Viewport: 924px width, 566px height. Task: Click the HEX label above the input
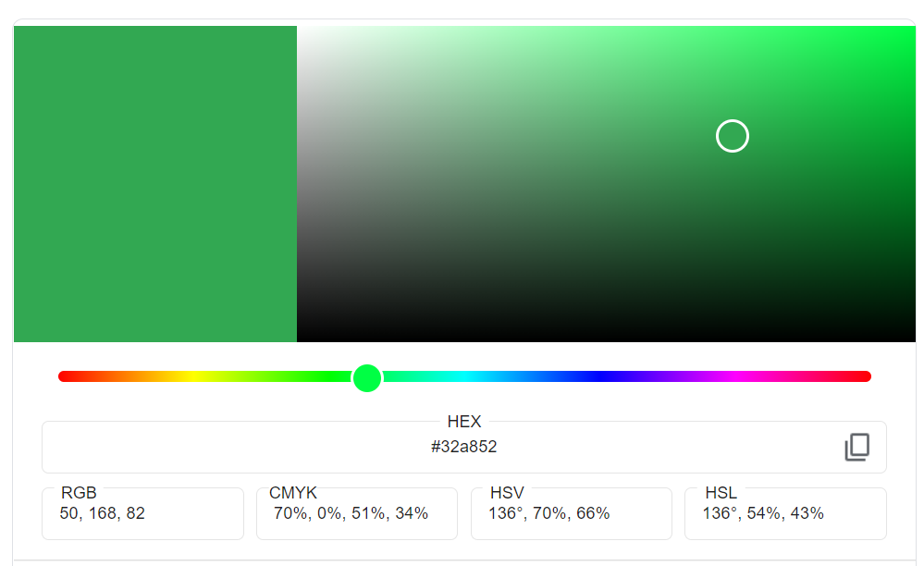[464, 422]
